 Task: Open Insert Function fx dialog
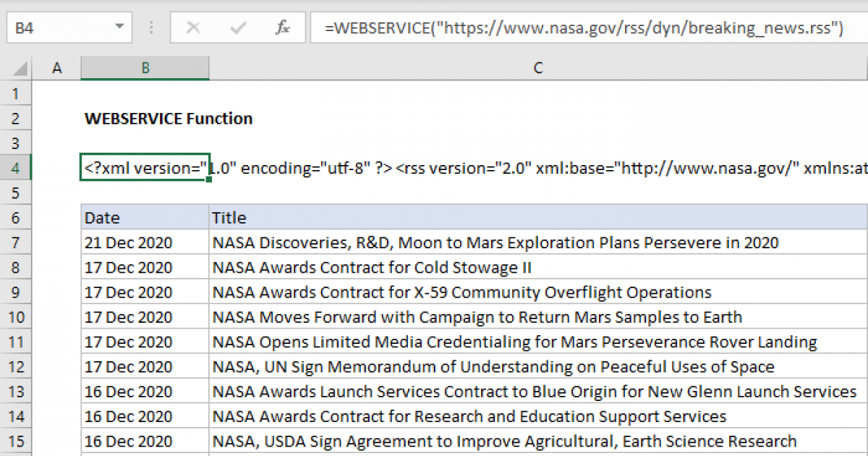pos(283,28)
